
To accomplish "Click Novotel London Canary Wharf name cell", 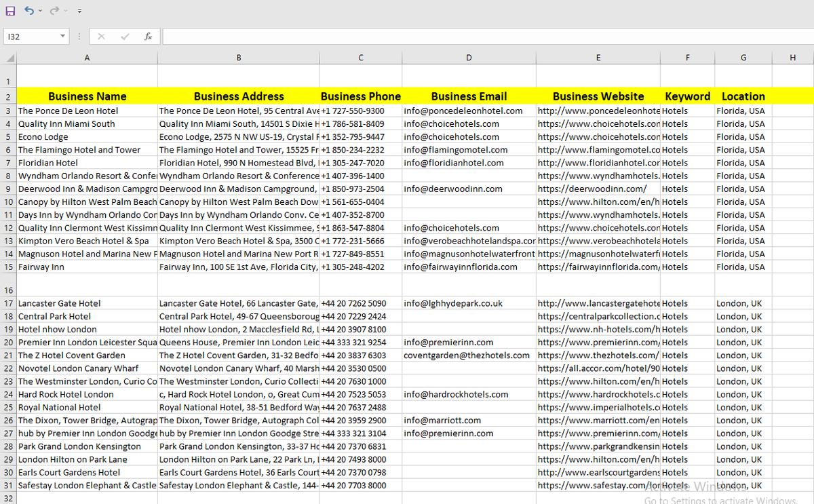I will coord(87,368).
